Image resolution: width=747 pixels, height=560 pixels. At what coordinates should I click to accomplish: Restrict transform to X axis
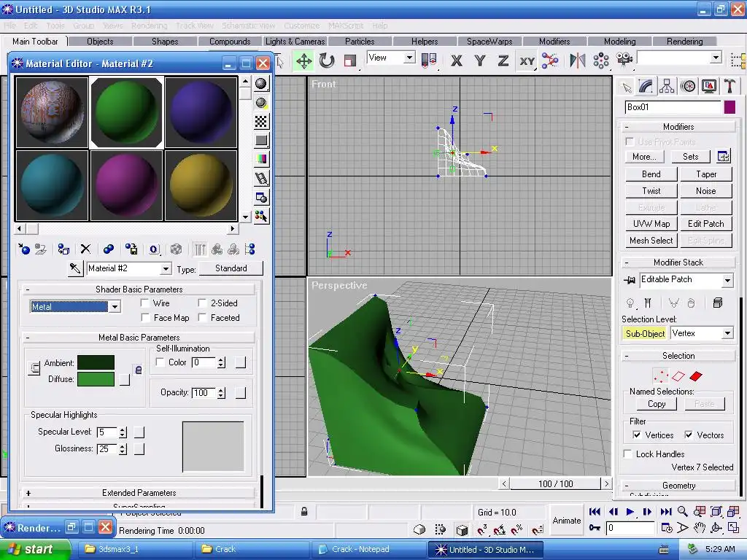[x=457, y=61]
